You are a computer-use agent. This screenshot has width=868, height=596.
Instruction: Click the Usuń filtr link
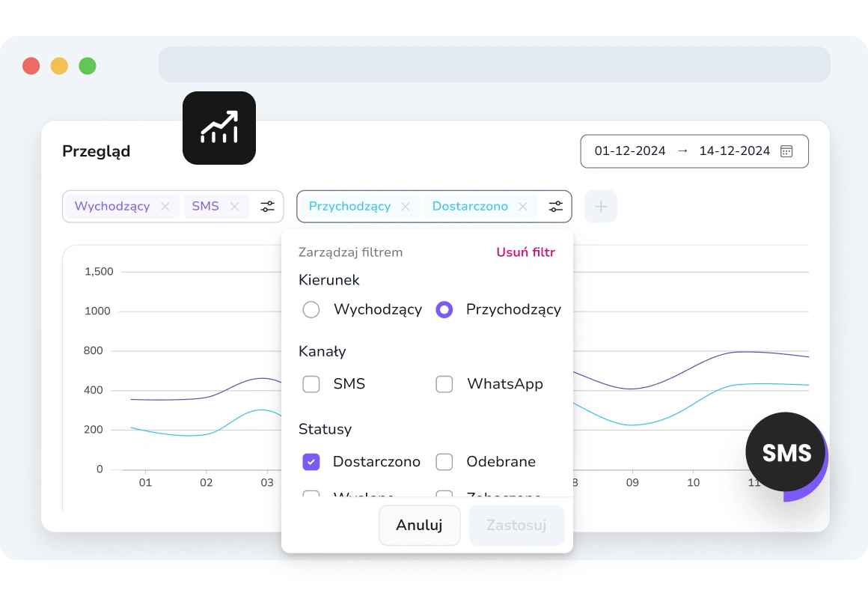tap(525, 252)
